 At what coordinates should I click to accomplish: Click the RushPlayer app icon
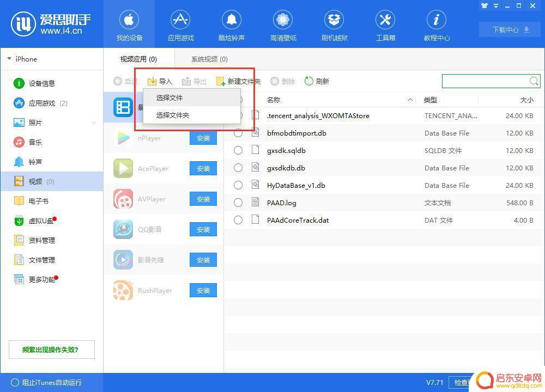[123, 290]
